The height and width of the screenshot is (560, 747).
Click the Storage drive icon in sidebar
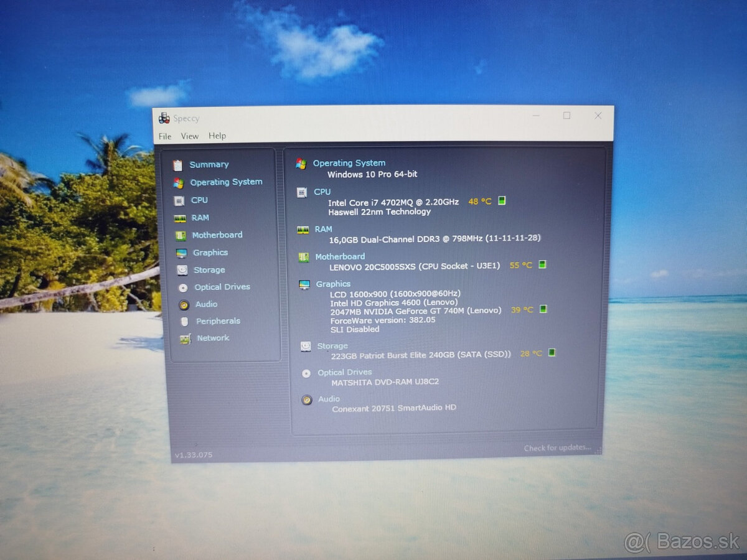[181, 269]
